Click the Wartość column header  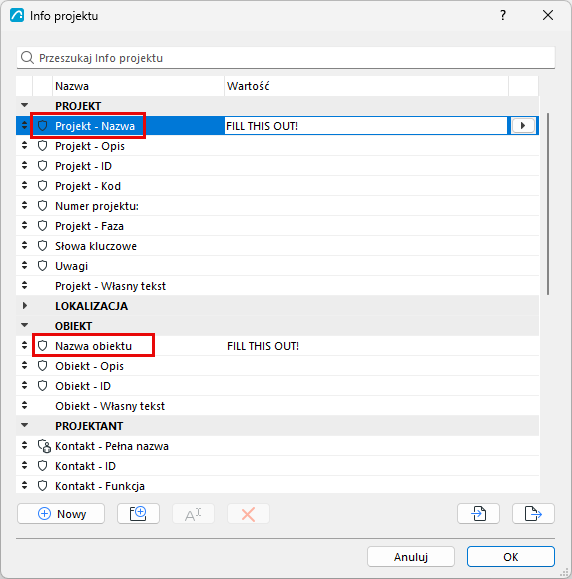(366, 86)
